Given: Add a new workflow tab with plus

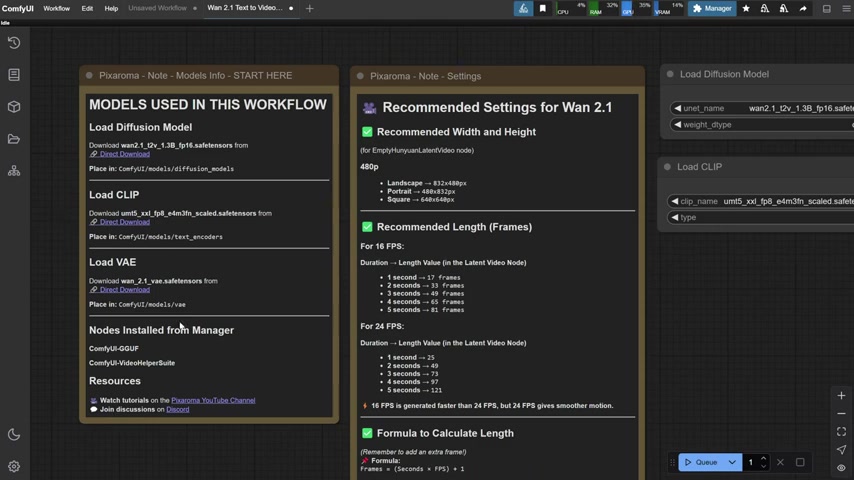Looking at the screenshot, I should coord(309,8).
